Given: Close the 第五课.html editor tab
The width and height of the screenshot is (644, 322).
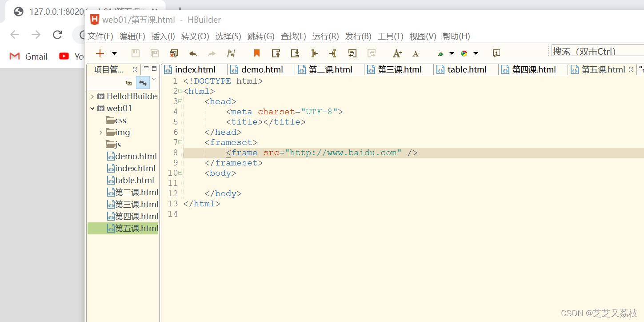Looking at the screenshot, I should tap(631, 69).
